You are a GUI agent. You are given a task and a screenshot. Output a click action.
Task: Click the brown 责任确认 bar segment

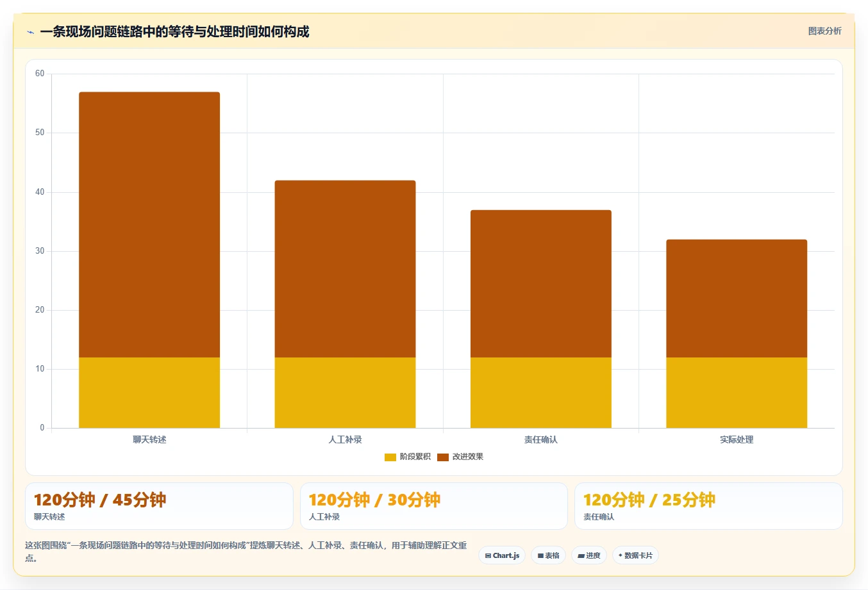click(541, 284)
